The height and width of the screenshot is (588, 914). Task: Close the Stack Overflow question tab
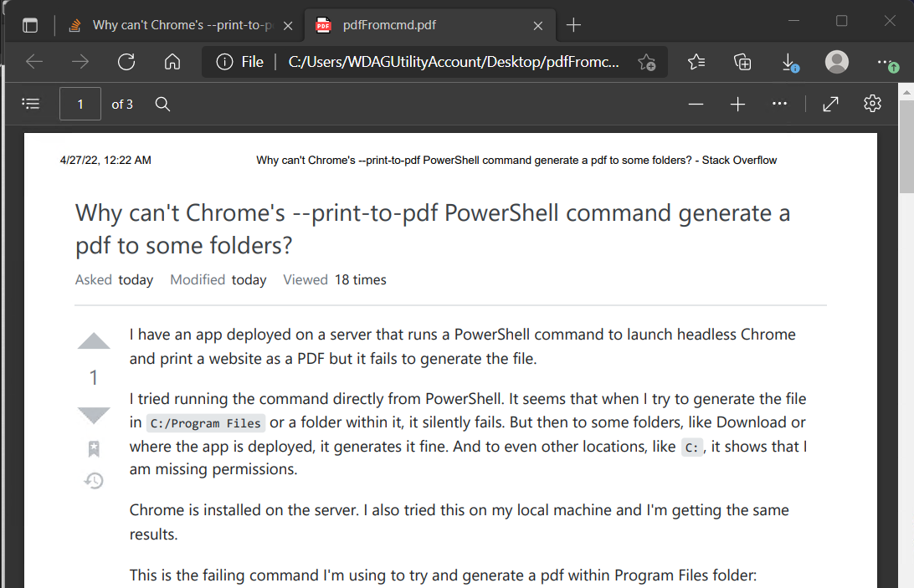pos(288,26)
